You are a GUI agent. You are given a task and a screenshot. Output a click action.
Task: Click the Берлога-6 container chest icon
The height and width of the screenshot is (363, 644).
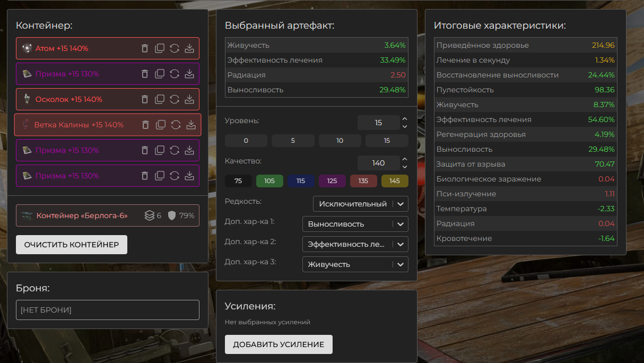tap(27, 215)
